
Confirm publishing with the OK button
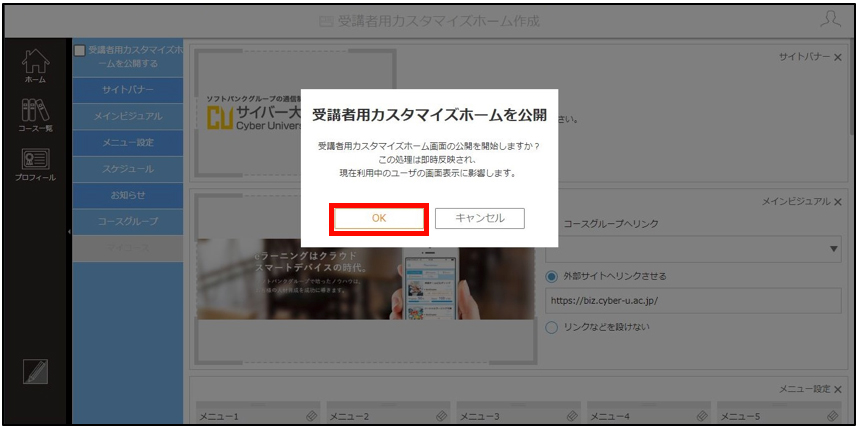point(379,218)
